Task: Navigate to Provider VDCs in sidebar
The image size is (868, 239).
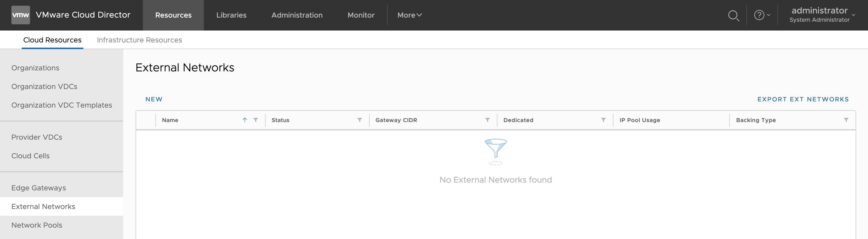Action: tap(37, 137)
